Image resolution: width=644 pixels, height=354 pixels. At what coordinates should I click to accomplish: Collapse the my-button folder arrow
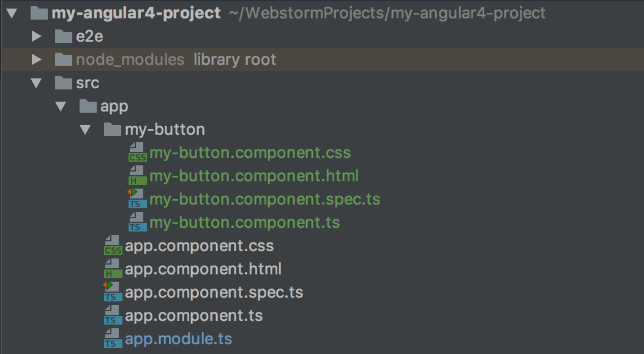pos(85,130)
